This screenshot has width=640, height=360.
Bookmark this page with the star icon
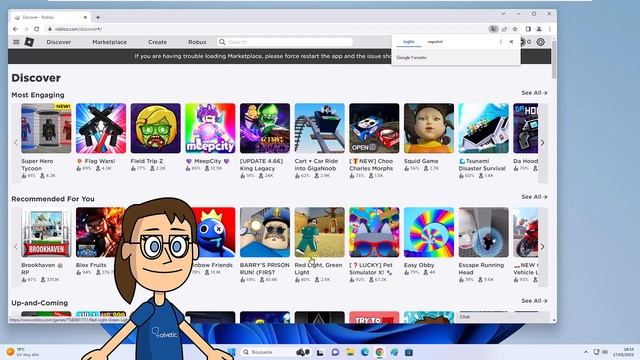pyautogui.click(x=515, y=29)
